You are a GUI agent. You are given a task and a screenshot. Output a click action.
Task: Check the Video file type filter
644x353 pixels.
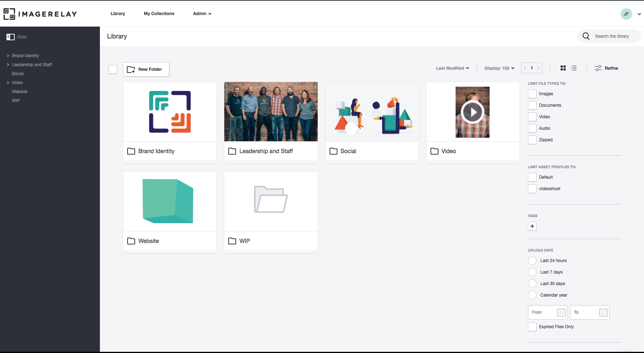[x=532, y=117]
